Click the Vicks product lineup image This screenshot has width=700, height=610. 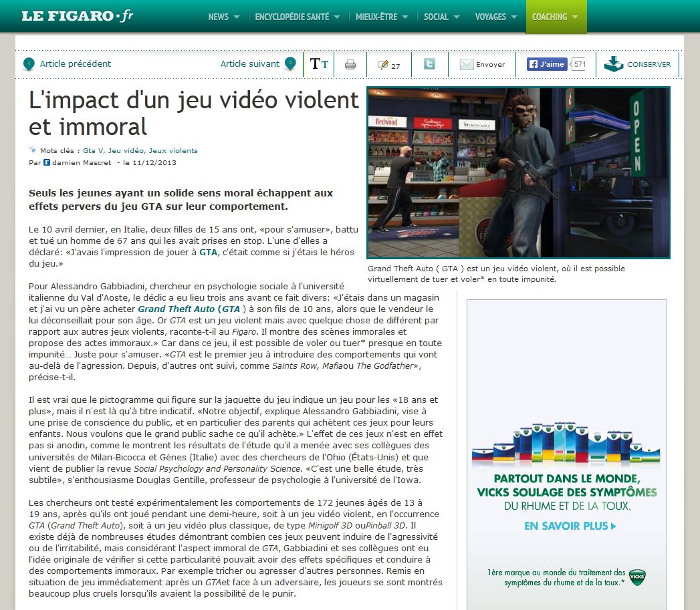point(566,444)
